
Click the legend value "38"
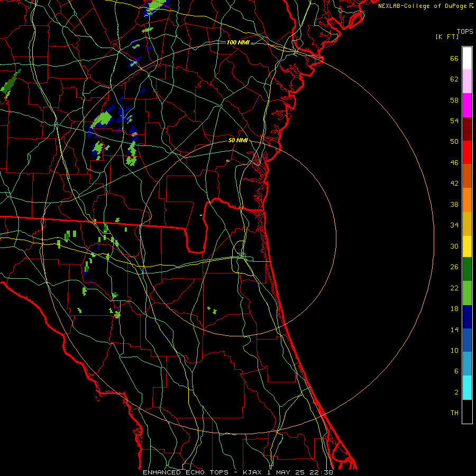point(454,204)
